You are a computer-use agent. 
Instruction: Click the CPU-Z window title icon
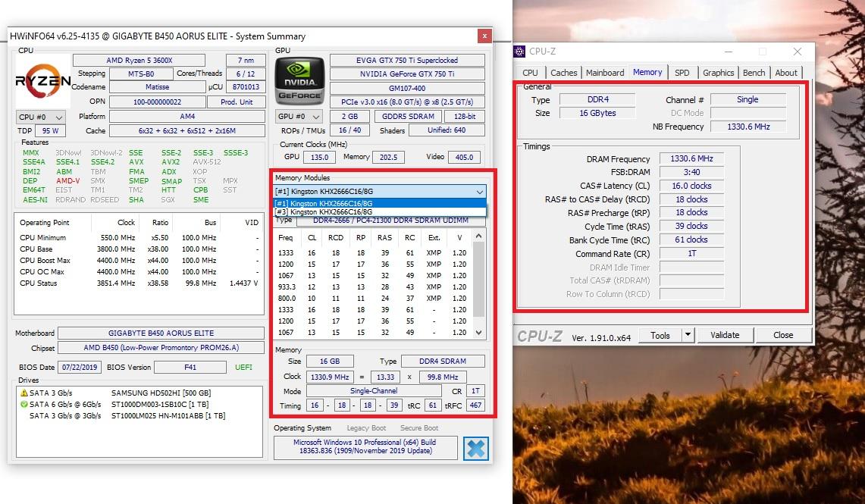coord(519,52)
